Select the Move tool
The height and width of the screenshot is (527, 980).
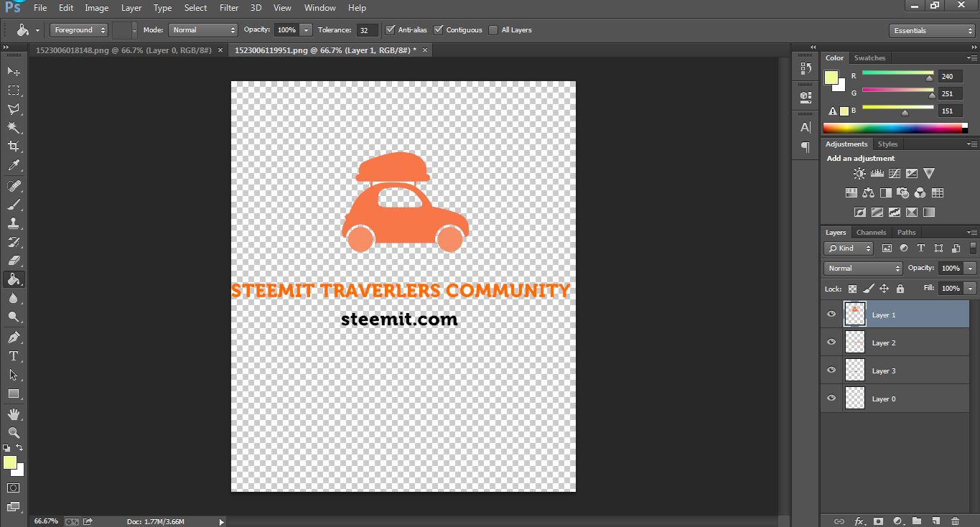pyautogui.click(x=14, y=71)
